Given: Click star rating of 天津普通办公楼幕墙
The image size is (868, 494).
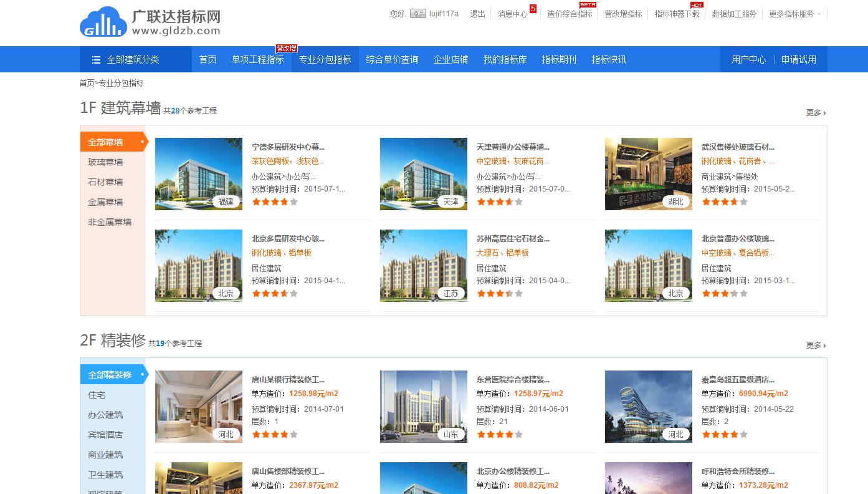Looking at the screenshot, I should pyautogui.click(x=499, y=202).
